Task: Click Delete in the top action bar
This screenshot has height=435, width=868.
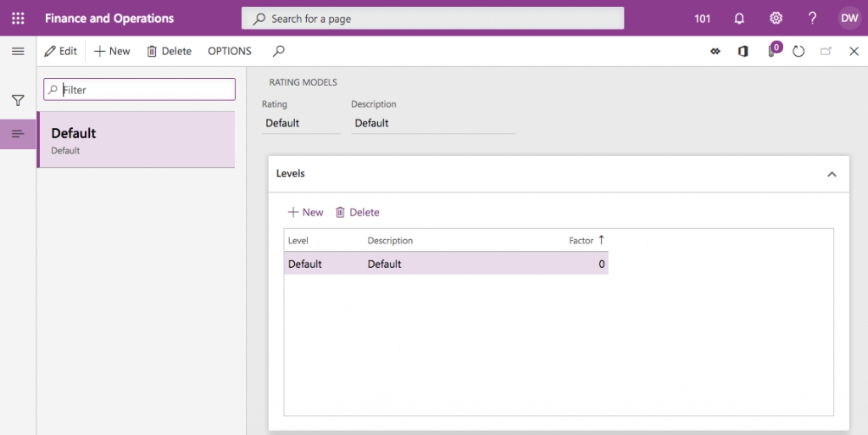Action: coord(169,51)
